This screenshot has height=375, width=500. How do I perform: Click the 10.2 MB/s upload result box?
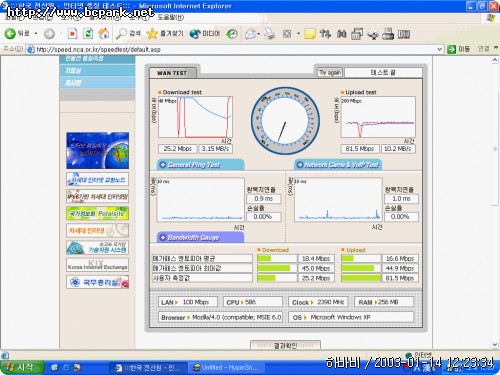398,149
